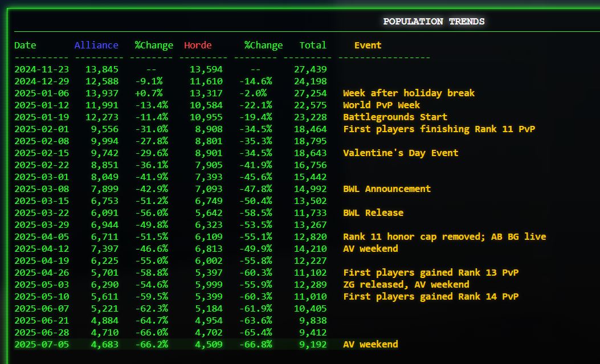Screen dimensions: 600x364
Task: Click Horde change -66.8%
Action: tap(256, 345)
